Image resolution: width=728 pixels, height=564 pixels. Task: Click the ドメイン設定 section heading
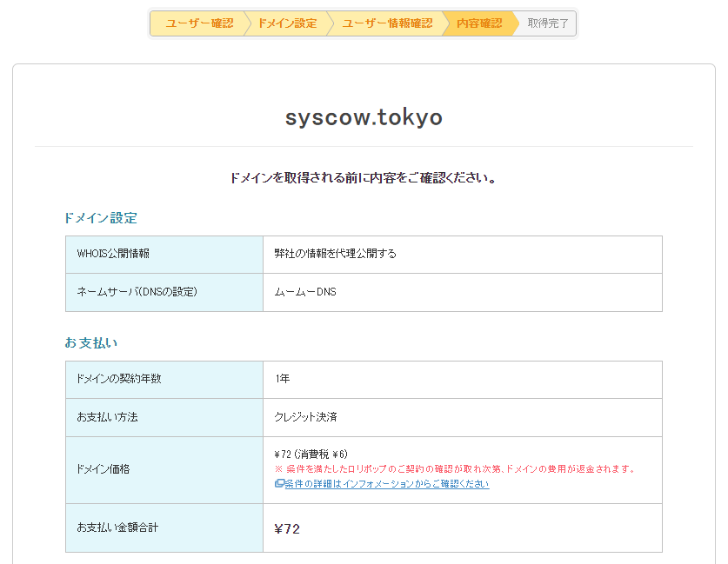pyautogui.click(x=101, y=218)
